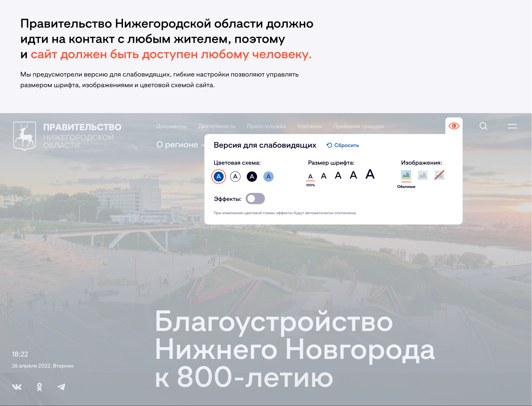Select white outlined color scheme circle

[x=235, y=177]
